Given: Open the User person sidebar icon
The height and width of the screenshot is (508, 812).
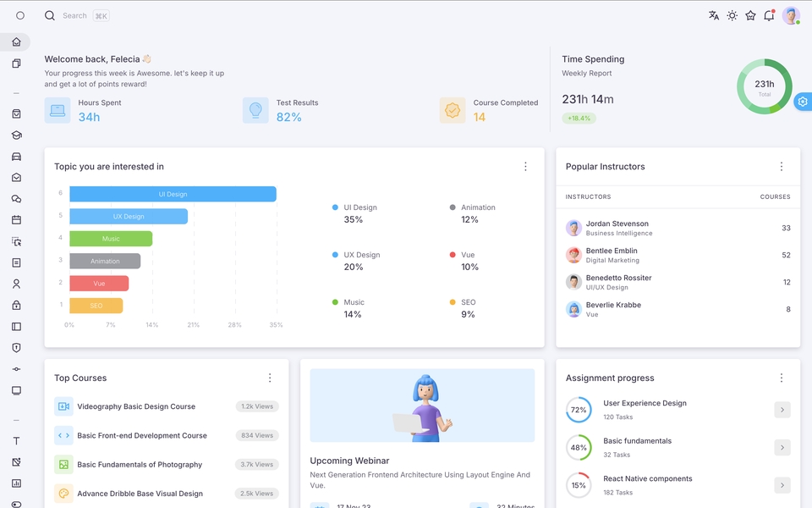Looking at the screenshot, I should pos(16,284).
